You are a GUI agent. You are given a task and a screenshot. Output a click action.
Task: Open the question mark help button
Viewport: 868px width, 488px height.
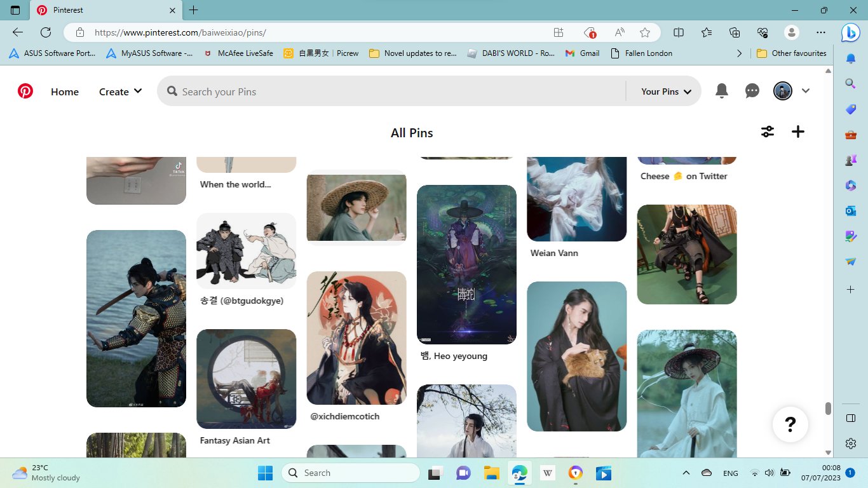(790, 424)
